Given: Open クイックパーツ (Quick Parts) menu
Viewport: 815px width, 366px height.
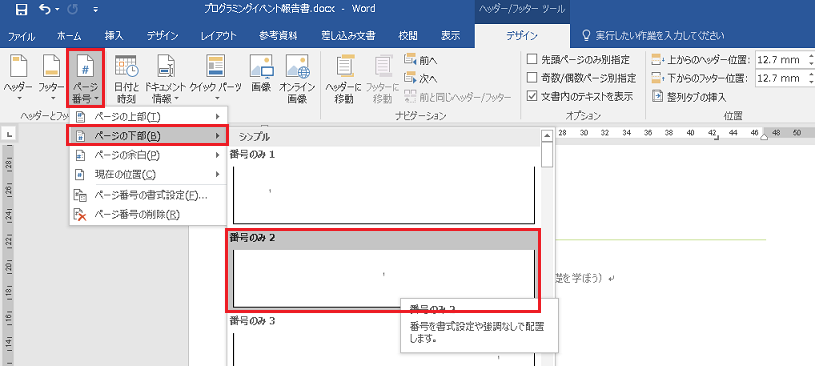Looking at the screenshot, I should (x=215, y=78).
